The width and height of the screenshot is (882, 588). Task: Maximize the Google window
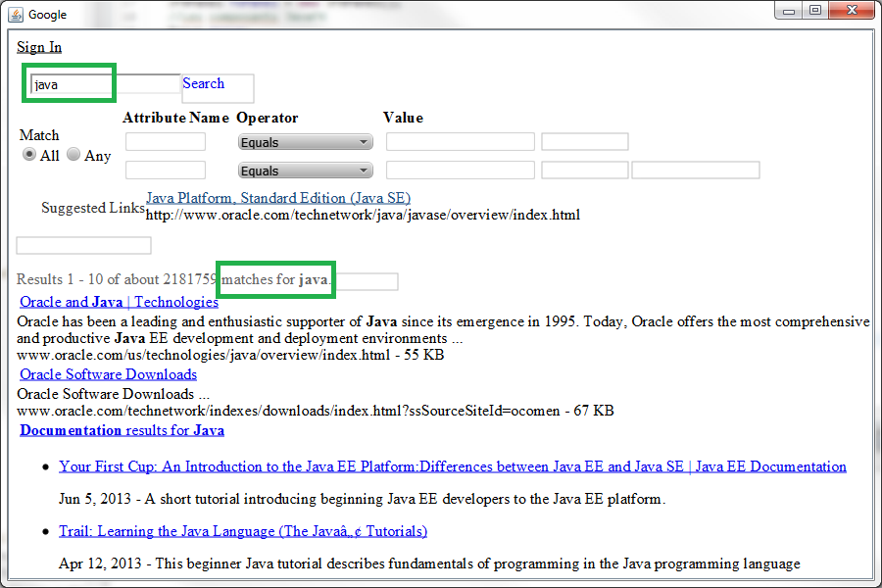click(x=815, y=10)
